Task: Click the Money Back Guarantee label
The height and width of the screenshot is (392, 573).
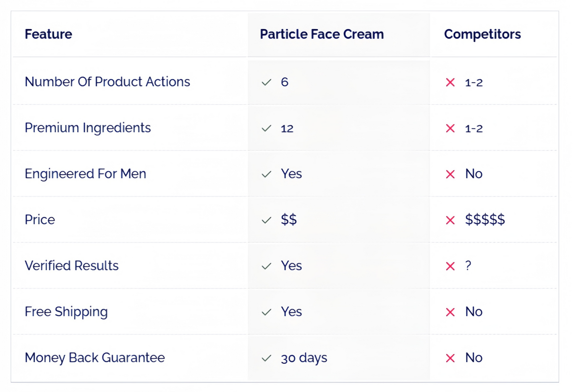Action: pyautogui.click(x=95, y=358)
